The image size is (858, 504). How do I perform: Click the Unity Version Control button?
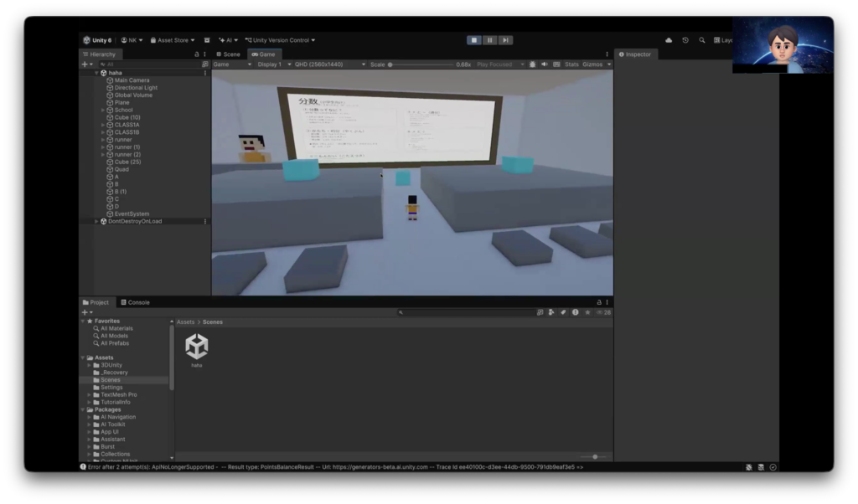click(x=281, y=40)
